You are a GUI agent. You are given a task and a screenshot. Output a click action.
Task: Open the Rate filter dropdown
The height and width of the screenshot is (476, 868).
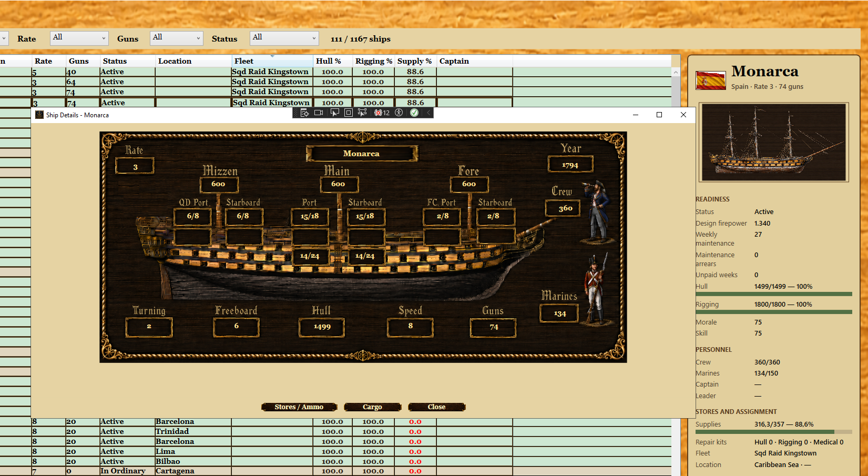pyautogui.click(x=79, y=38)
